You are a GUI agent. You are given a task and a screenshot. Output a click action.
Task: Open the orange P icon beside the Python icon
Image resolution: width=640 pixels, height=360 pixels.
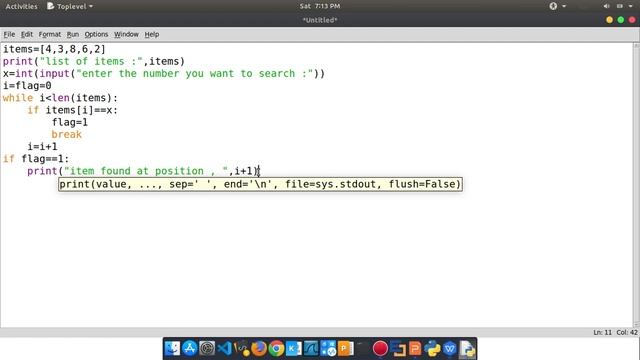click(x=415, y=349)
